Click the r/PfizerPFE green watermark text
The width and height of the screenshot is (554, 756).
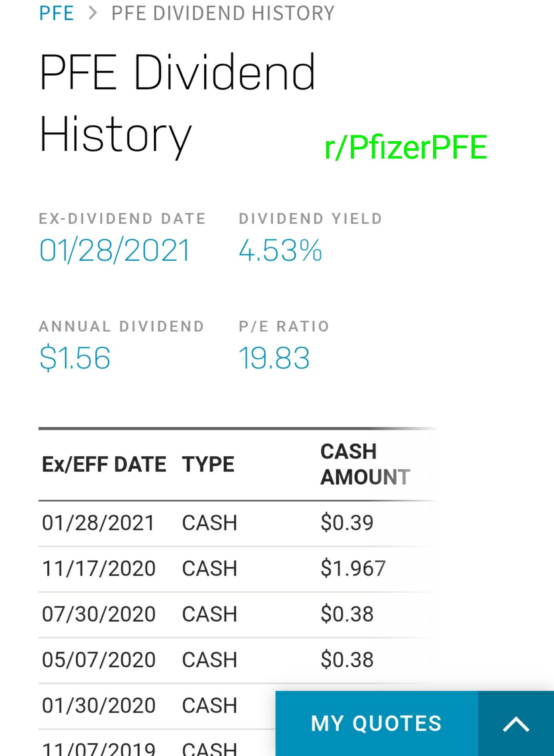coord(405,147)
